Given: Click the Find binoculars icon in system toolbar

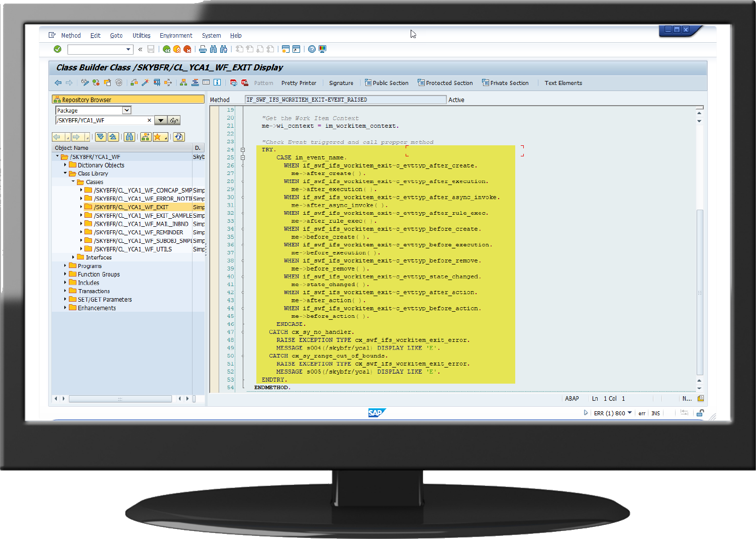Looking at the screenshot, I should [213, 49].
